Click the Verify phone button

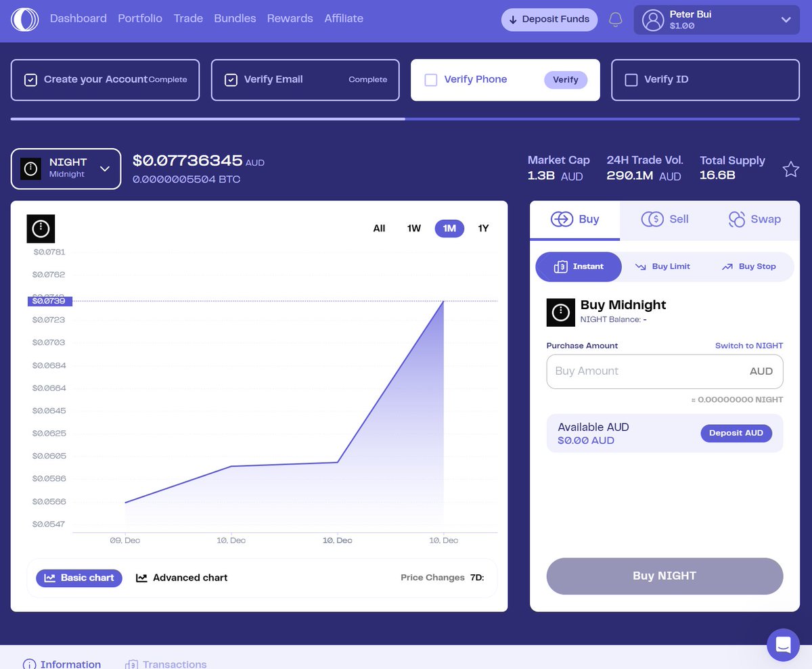coord(566,80)
